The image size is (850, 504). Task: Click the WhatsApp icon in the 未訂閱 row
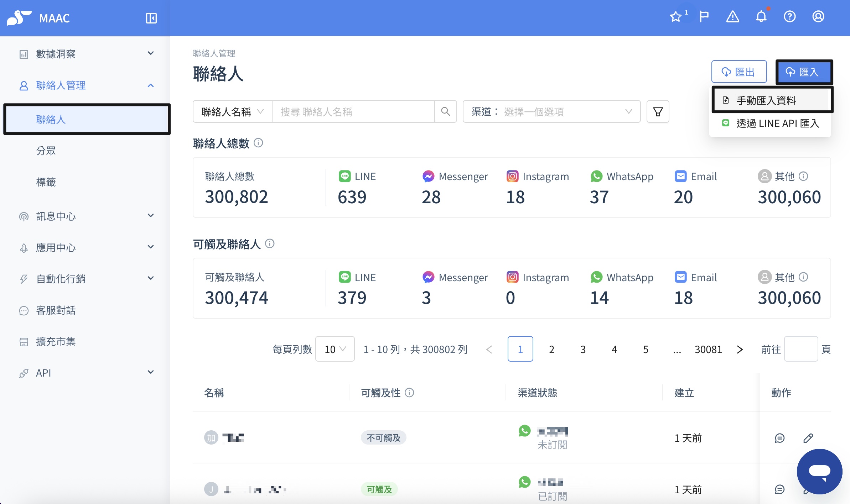pos(525,431)
